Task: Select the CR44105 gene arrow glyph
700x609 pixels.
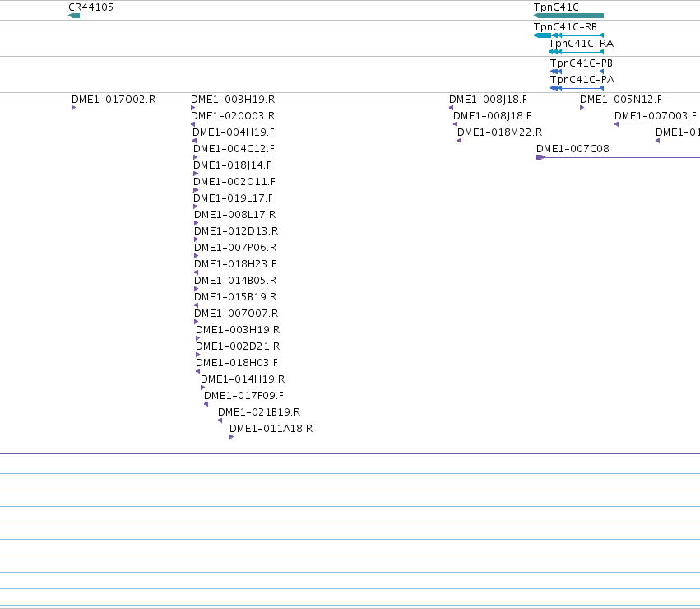Action: pos(74,16)
